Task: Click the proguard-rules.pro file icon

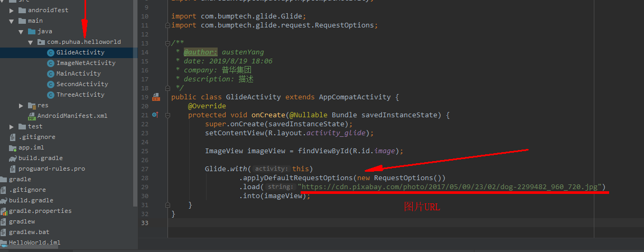Action: (13, 169)
